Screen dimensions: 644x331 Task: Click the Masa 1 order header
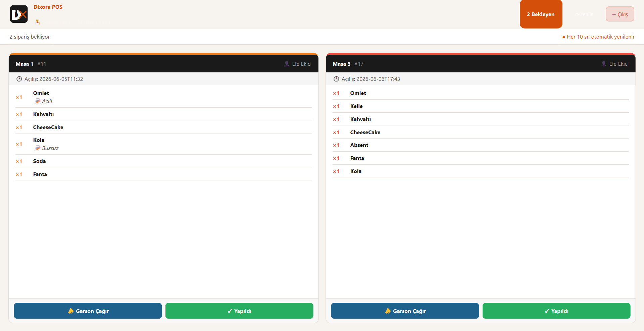pyautogui.click(x=163, y=64)
